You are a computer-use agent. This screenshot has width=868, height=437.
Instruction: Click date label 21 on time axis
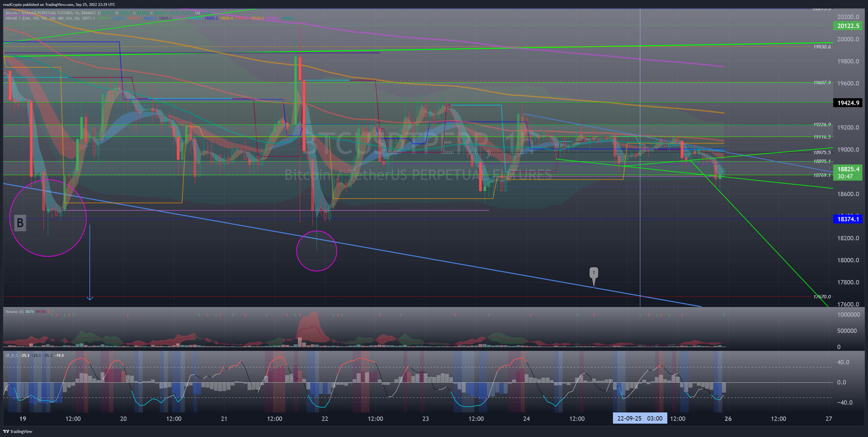[x=224, y=419]
